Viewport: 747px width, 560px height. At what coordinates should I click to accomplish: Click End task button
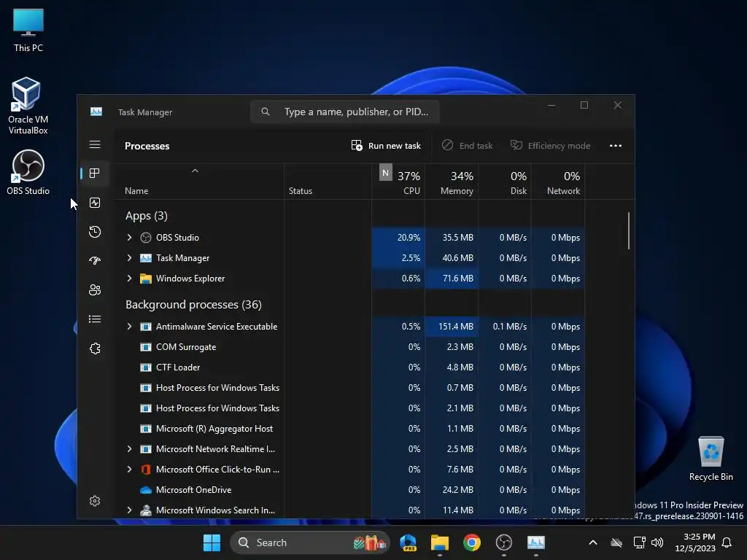(x=468, y=146)
